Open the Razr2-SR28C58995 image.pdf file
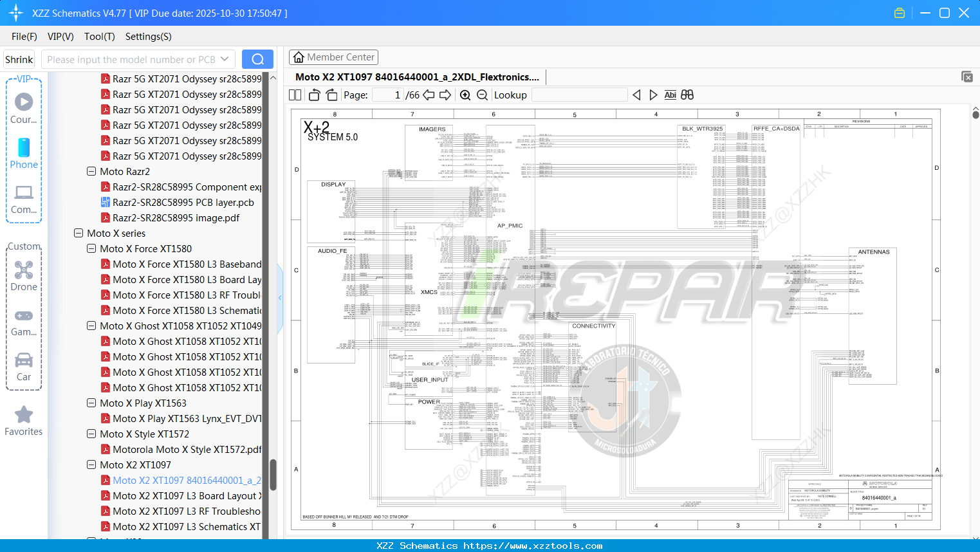 176,217
